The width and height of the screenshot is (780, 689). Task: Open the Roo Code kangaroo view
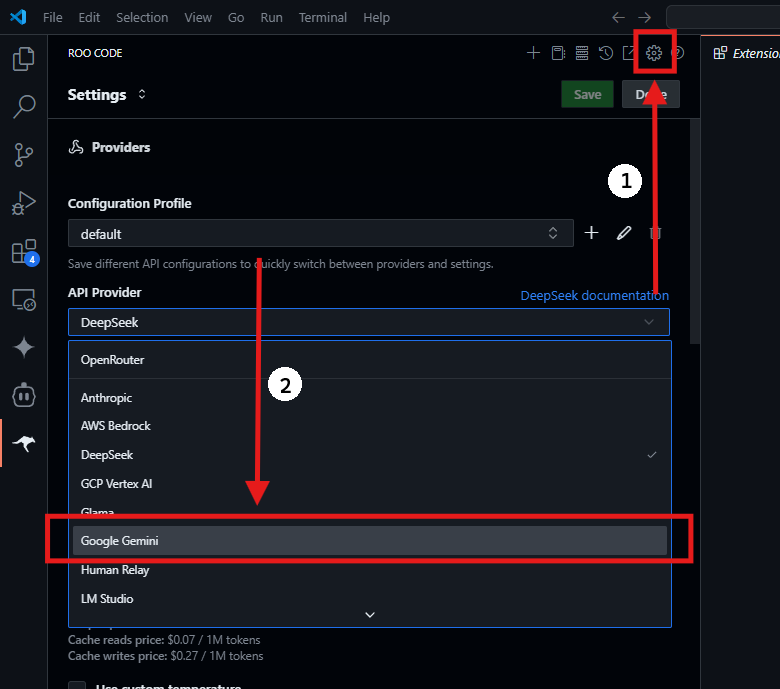coord(23,443)
